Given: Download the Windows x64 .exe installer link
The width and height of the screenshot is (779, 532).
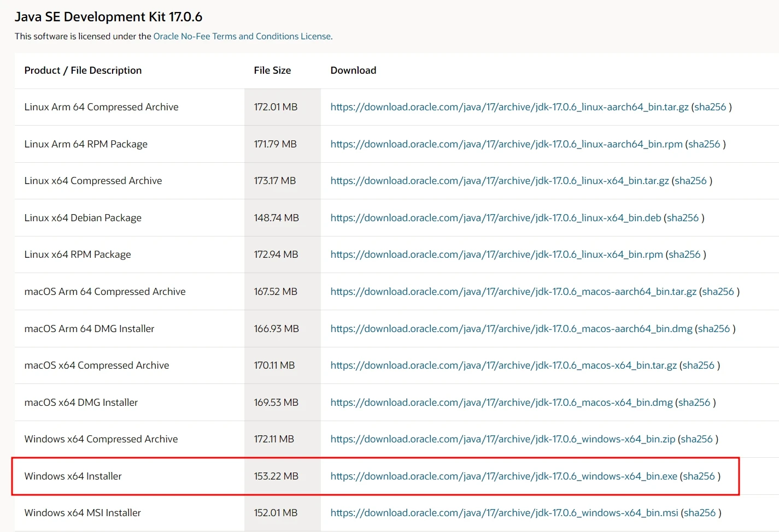Looking at the screenshot, I should tap(504, 476).
